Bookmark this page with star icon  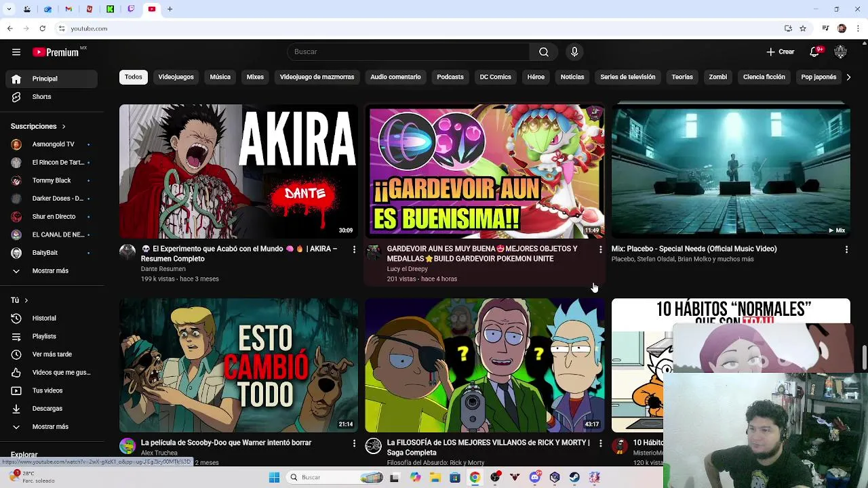(803, 28)
